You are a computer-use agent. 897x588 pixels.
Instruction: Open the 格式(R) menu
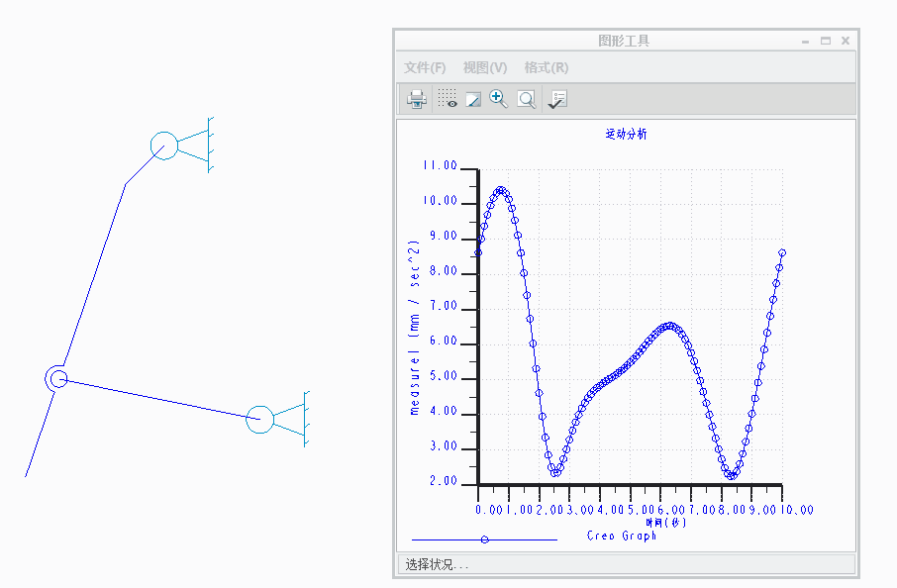point(546,67)
